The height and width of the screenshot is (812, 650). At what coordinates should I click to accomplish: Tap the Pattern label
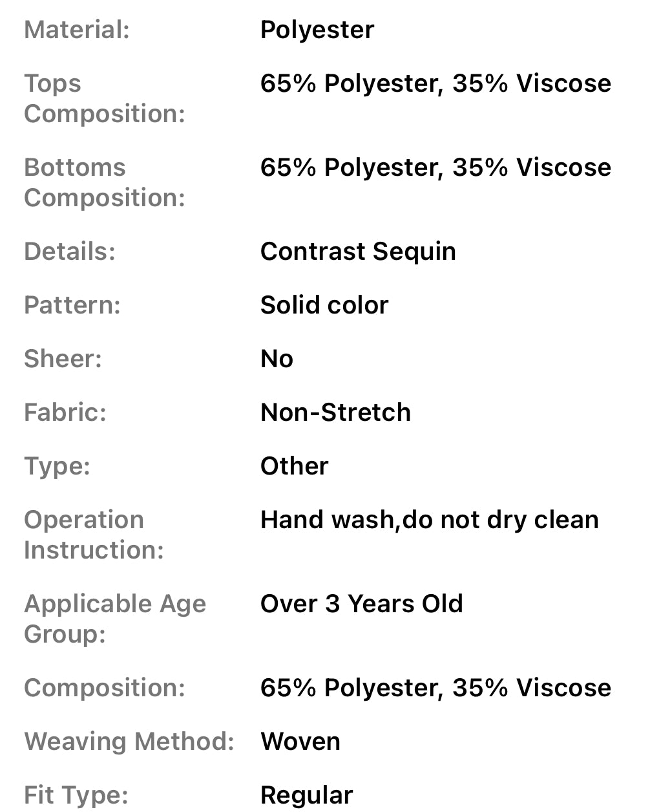pos(72,305)
